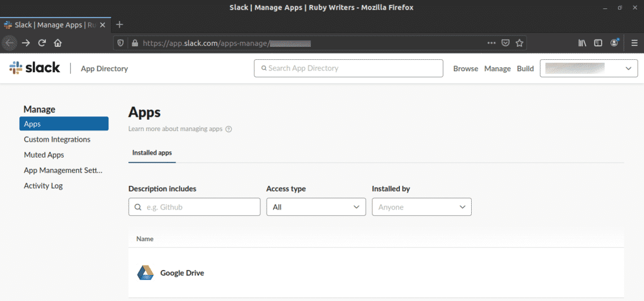This screenshot has width=644, height=301.
Task: Click the Slack logo in header
Action: (x=34, y=68)
